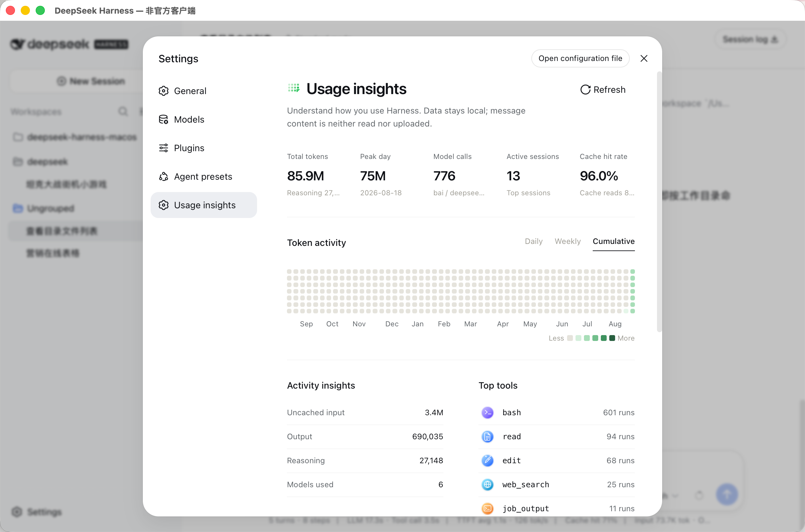Click the edit pencil icon
Screen dimensions: 805x532
pos(488,460)
